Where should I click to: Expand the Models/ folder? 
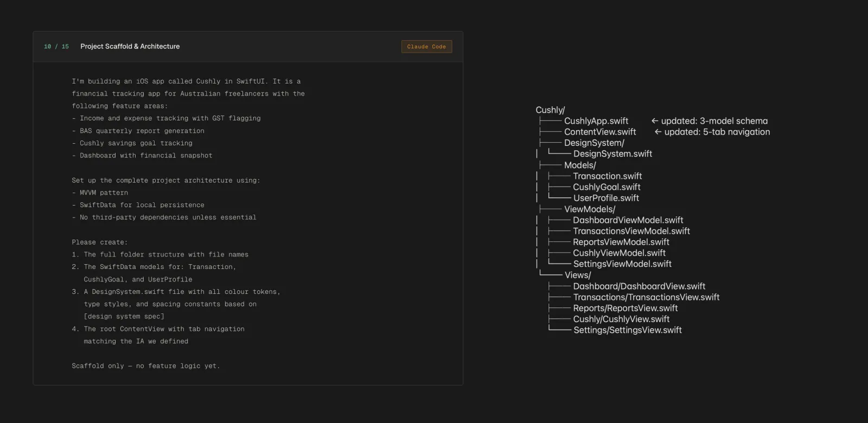(580, 165)
